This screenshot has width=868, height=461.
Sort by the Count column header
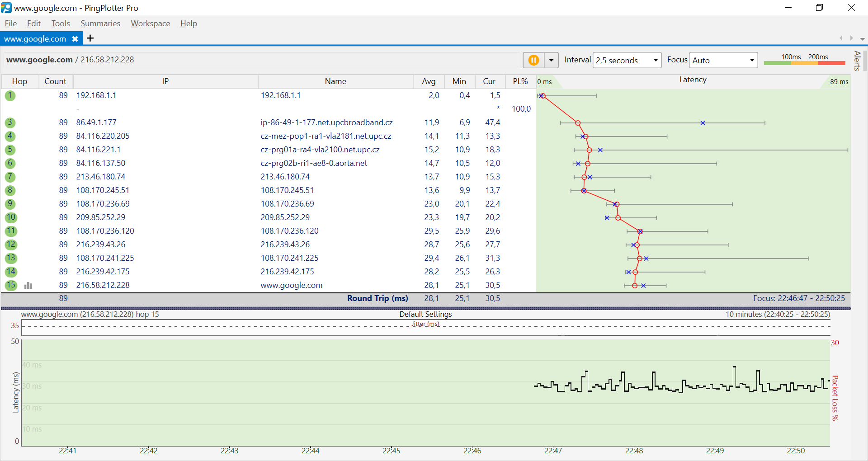[x=56, y=81]
